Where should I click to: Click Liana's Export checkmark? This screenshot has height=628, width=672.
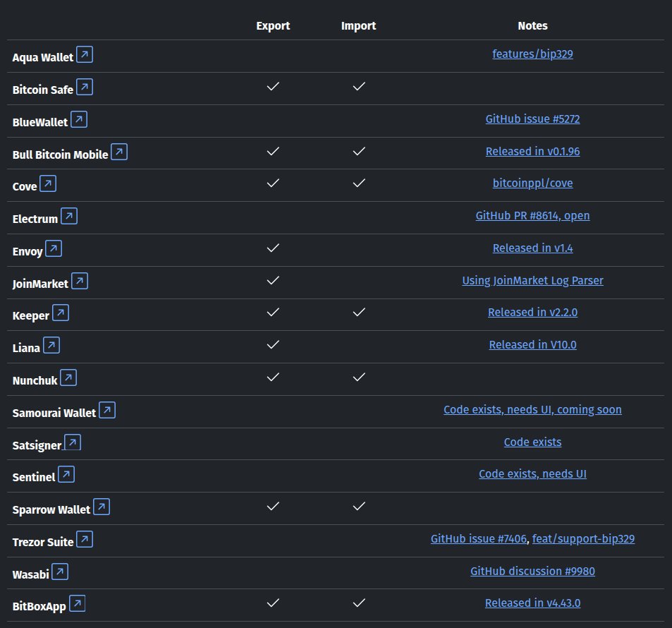point(273,344)
